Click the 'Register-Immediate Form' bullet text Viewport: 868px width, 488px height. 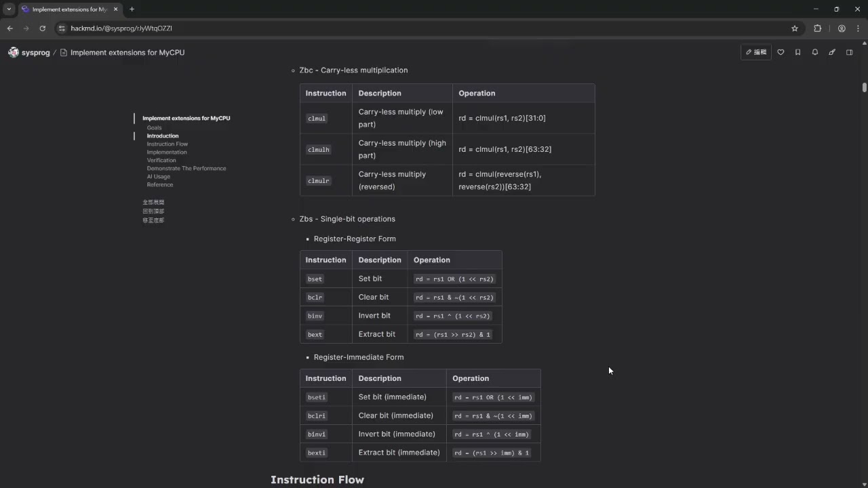[359, 357]
